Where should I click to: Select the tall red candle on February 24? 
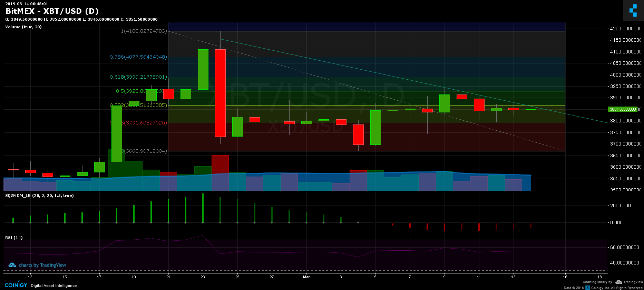220,93
